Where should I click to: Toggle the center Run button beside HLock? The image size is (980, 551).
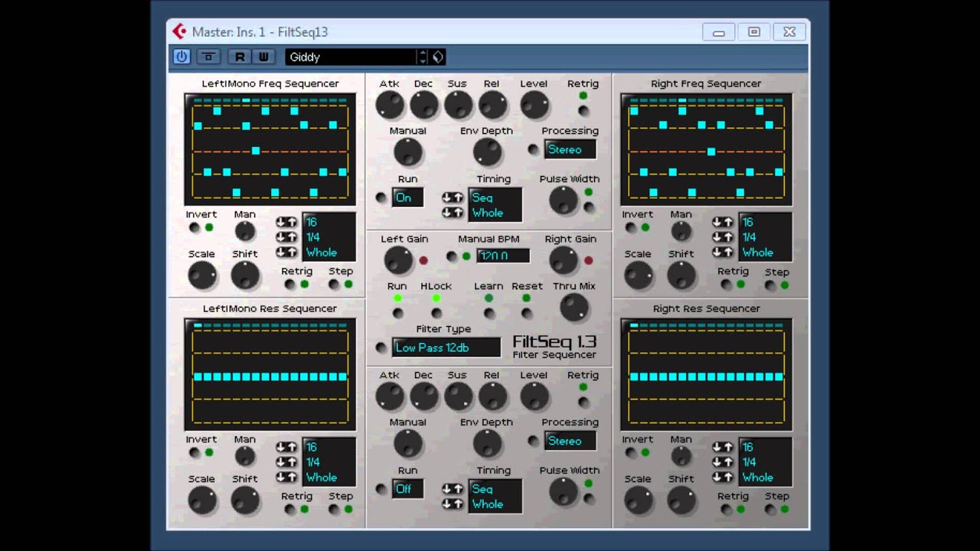pos(397,313)
